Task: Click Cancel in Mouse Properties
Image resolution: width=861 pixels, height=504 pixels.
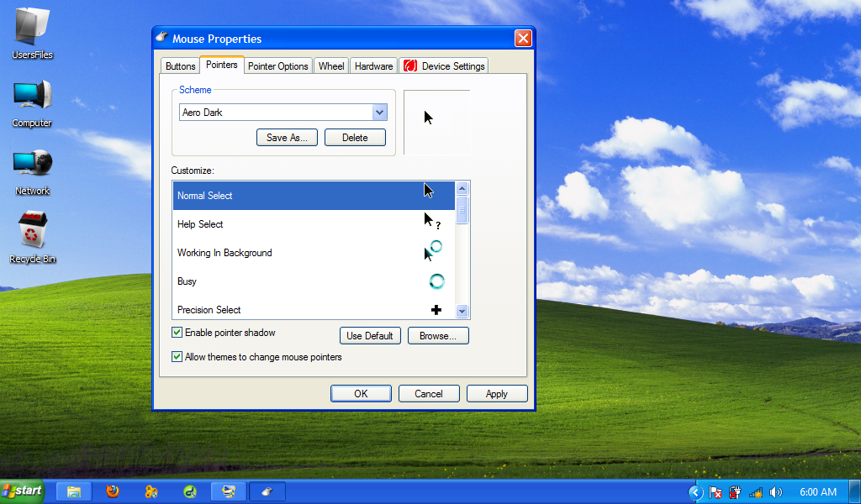Action: pos(429,394)
